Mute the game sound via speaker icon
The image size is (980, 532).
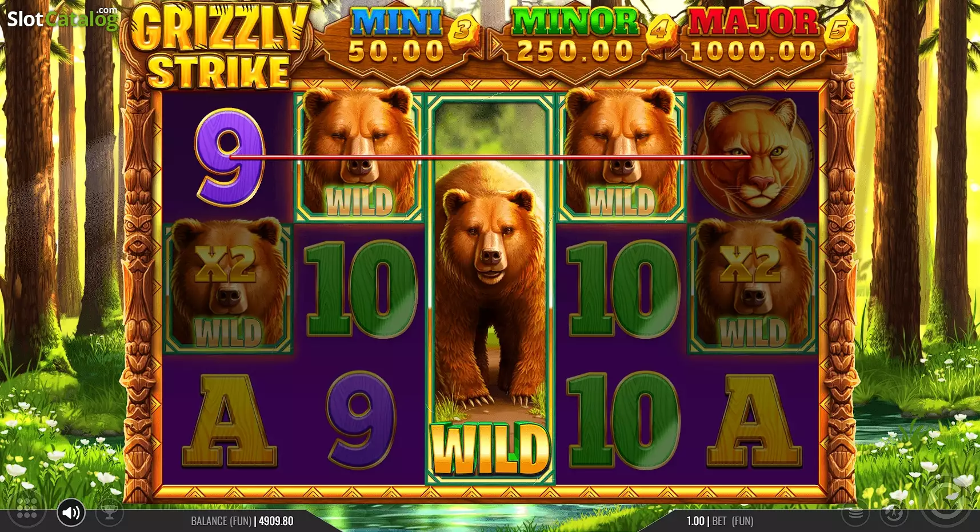71,513
